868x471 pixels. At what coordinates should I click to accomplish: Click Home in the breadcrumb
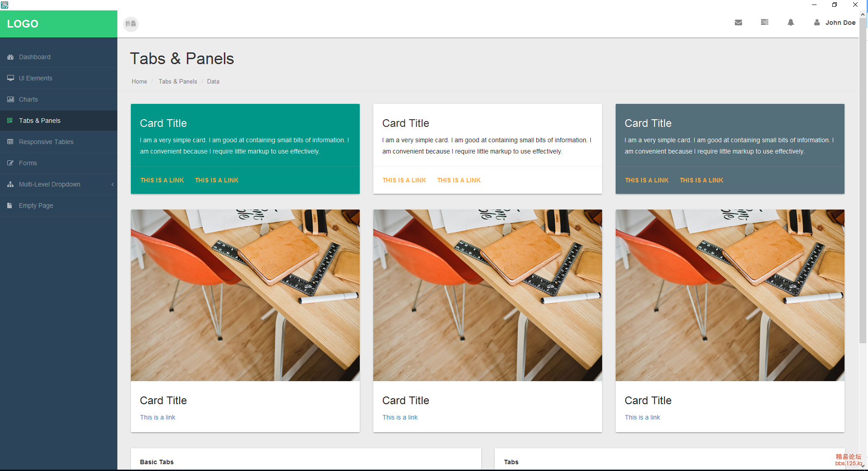pos(139,82)
